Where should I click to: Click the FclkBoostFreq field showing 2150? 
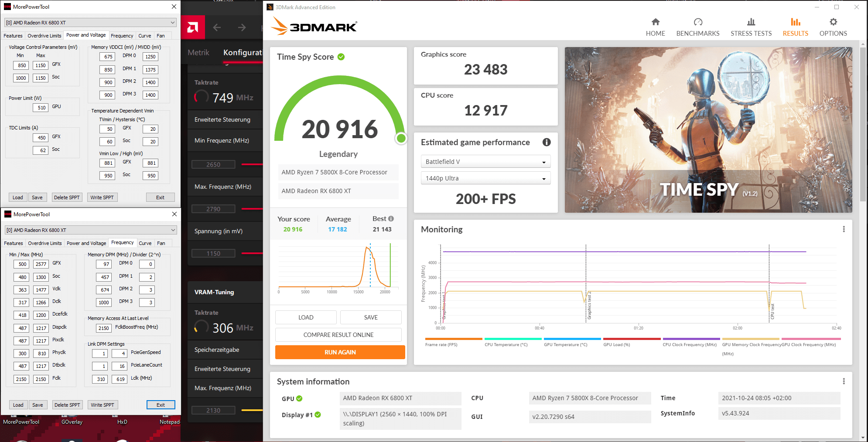pyautogui.click(x=103, y=328)
